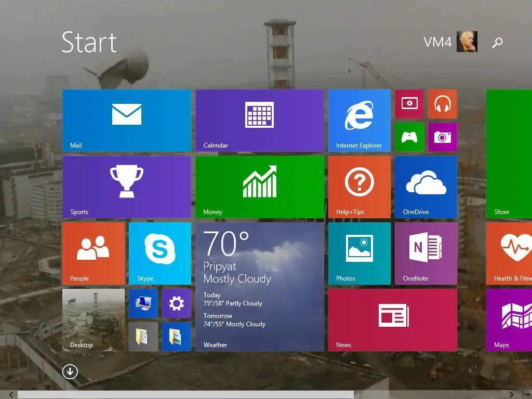Open the Desktop tile thumbnail
532x399 pixels.
94,320
